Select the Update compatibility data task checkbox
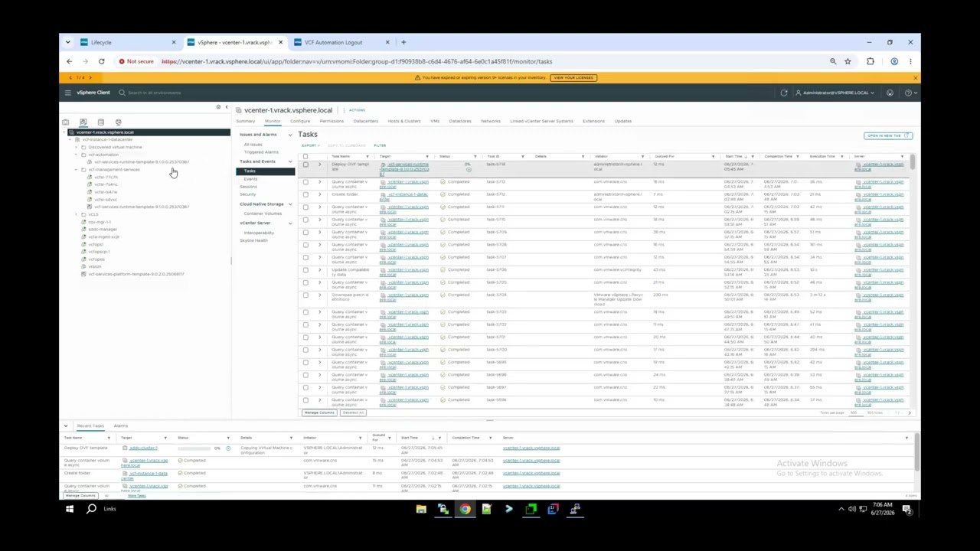This screenshot has width=980, height=551. point(305,270)
